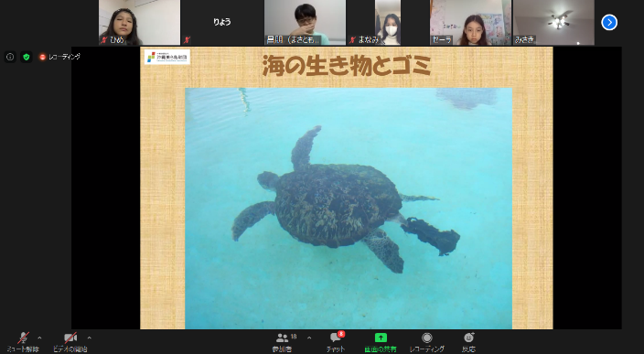Expand the participants options arrow

(x=309, y=338)
